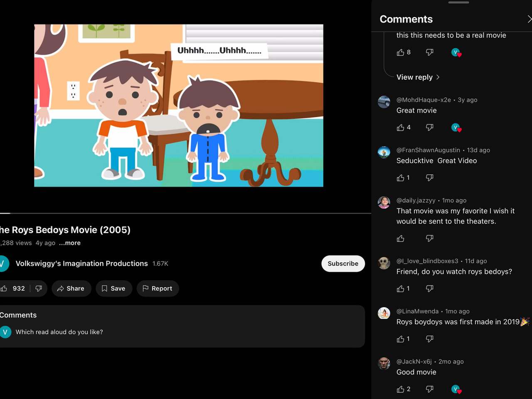
Task: Click creator heart on 'real movie' comment
Action: pos(456,53)
